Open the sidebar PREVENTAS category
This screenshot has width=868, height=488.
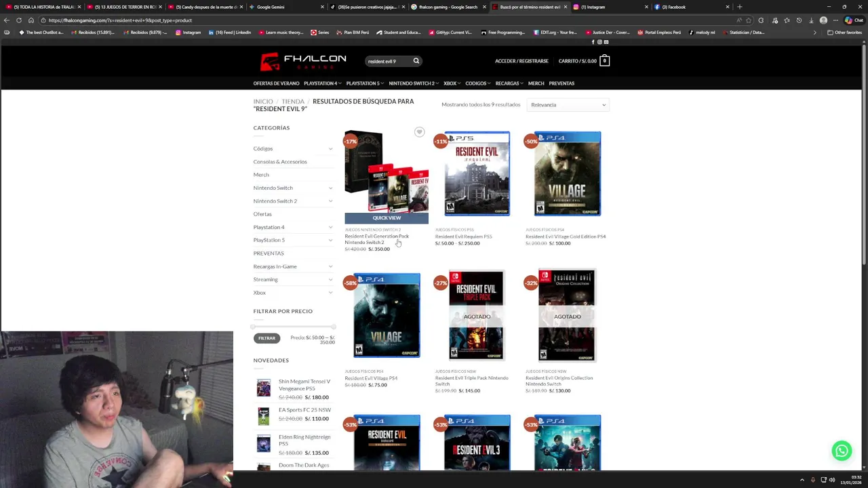[269, 253]
